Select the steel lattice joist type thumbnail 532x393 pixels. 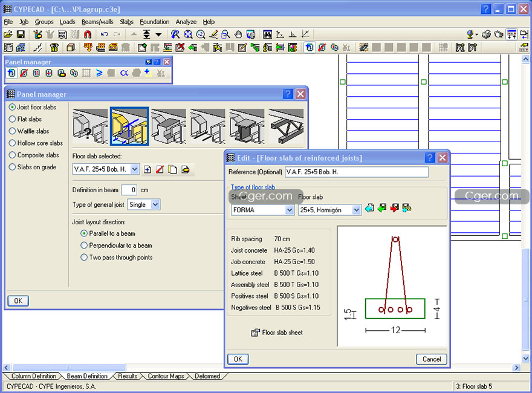tap(286, 126)
